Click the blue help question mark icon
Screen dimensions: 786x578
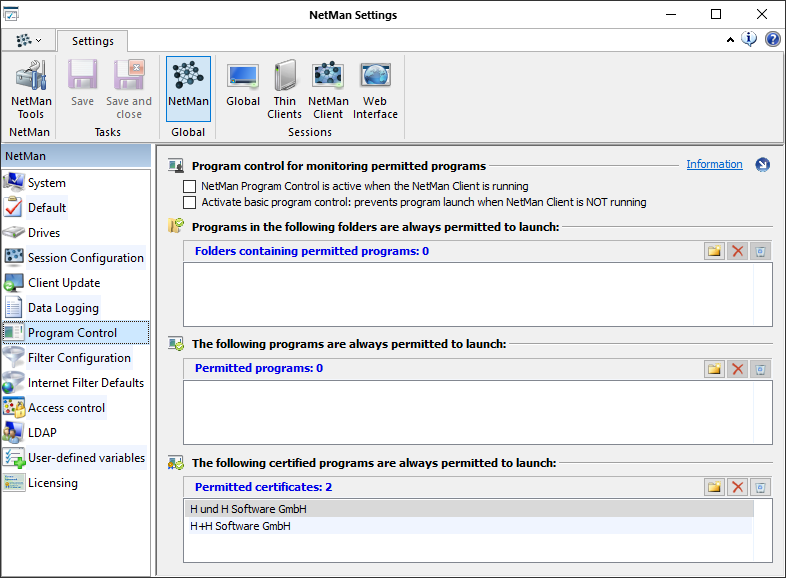773,40
